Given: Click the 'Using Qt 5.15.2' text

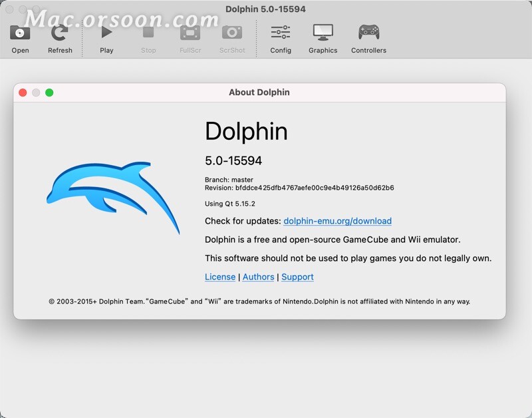Looking at the screenshot, I should point(230,204).
